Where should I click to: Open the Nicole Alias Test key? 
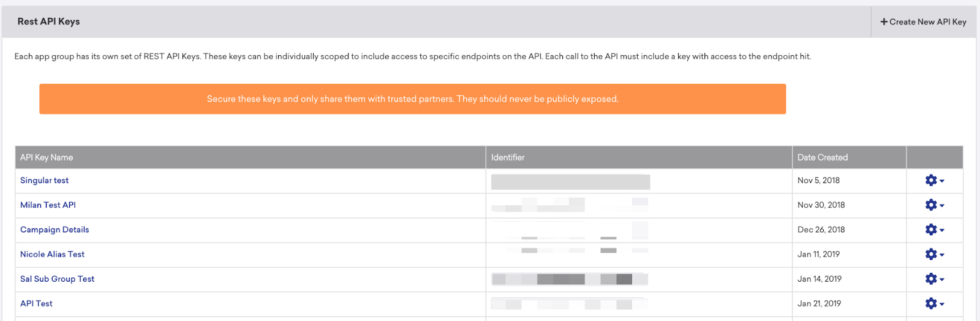click(x=52, y=254)
